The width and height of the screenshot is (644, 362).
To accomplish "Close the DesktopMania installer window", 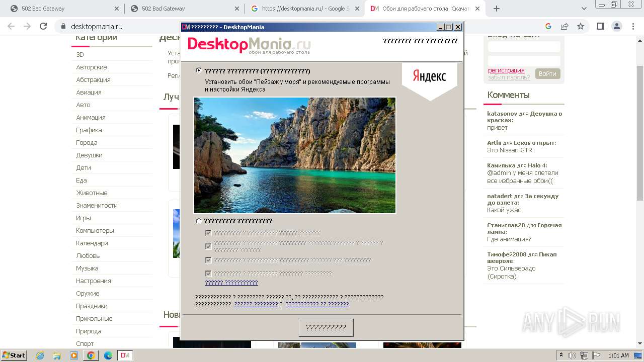I will (x=458, y=27).
